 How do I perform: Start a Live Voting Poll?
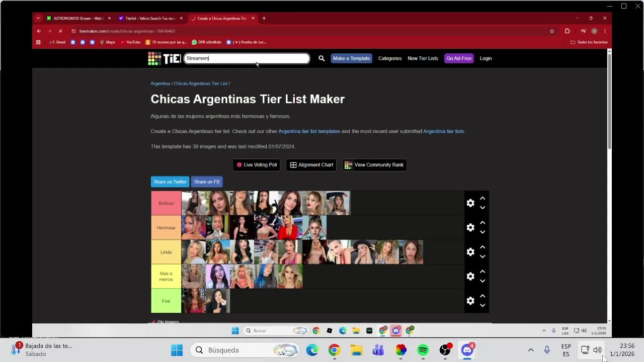(x=256, y=165)
